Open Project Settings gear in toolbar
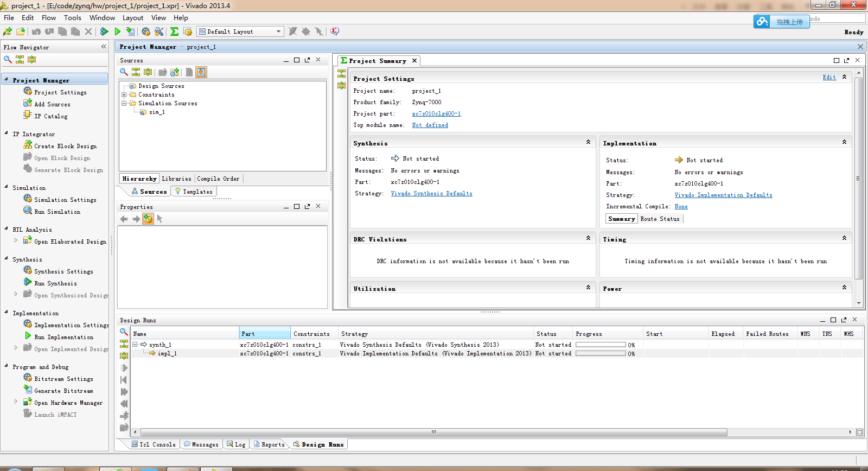868x471 pixels. click(x=145, y=31)
